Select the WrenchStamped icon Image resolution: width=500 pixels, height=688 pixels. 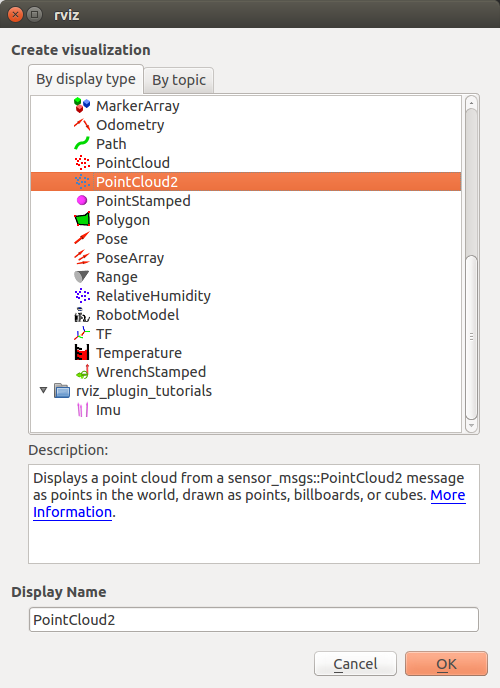(82, 372)
